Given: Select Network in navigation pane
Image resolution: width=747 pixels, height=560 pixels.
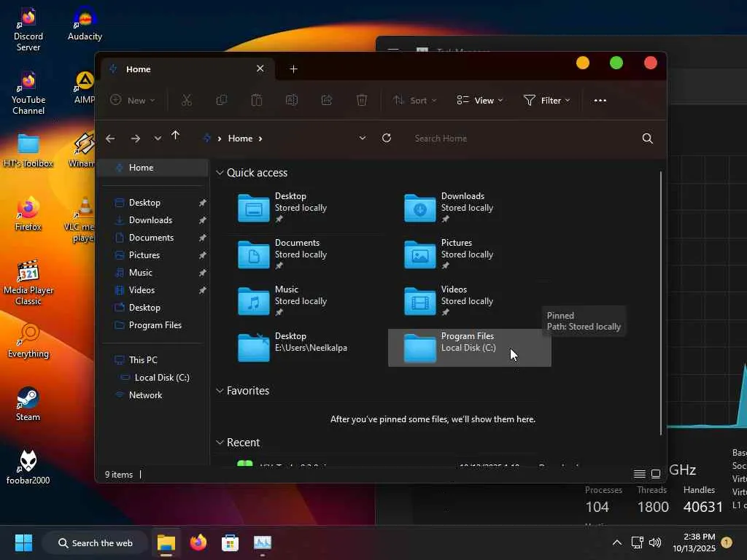Looking at the screenshot, I should [153, 395].
